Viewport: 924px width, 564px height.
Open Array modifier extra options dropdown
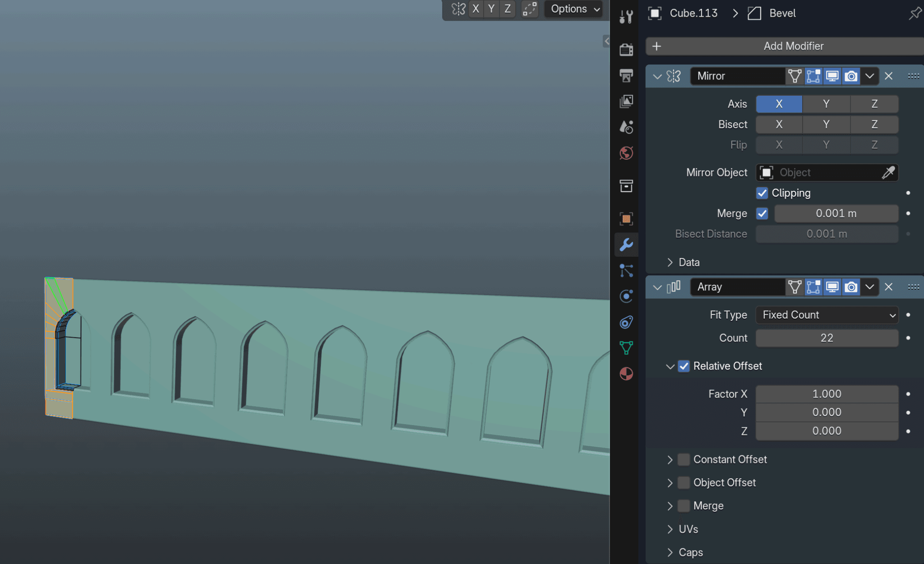pyautogui.click(x=870, y=287)
